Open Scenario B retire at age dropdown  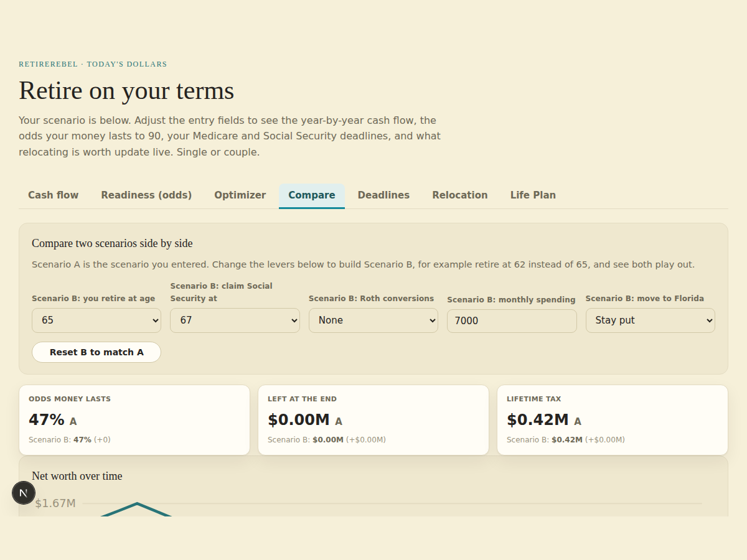[x=96, y=320]
